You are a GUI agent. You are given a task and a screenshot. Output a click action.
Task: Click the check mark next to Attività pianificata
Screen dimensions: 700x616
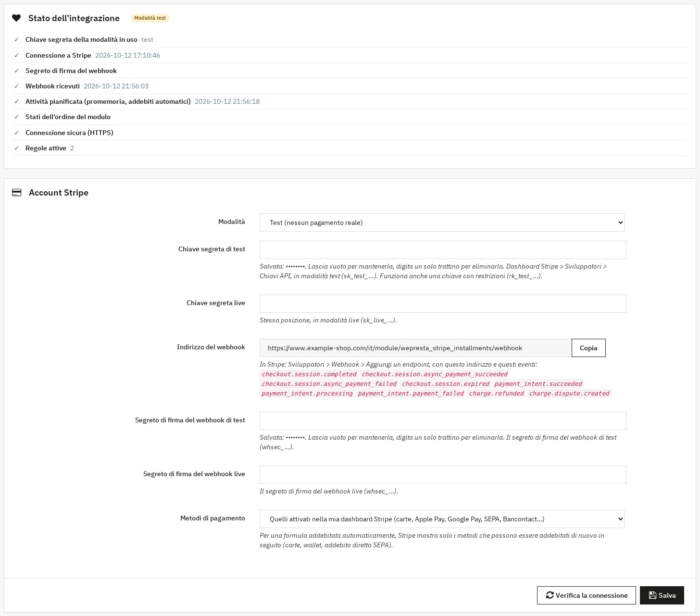click(x=17, y=101)
